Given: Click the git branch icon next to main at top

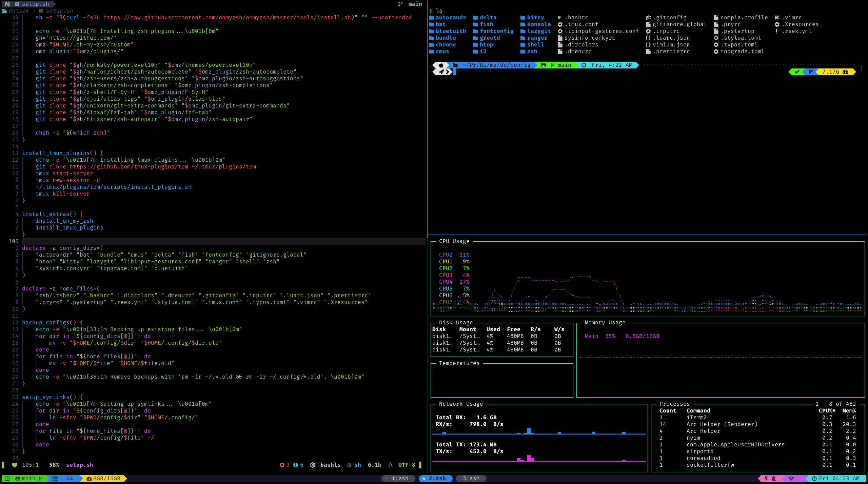Looking at the screenshot, I should point(400,4).
